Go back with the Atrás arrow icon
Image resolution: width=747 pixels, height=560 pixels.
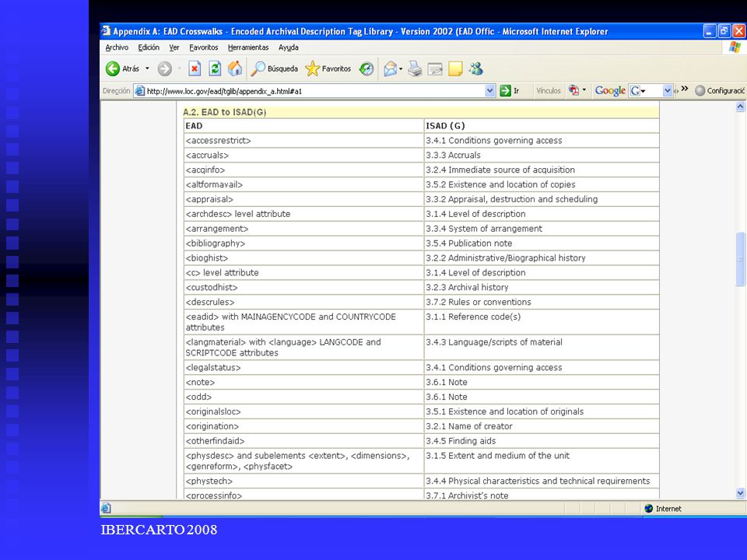tap(112, 69)
